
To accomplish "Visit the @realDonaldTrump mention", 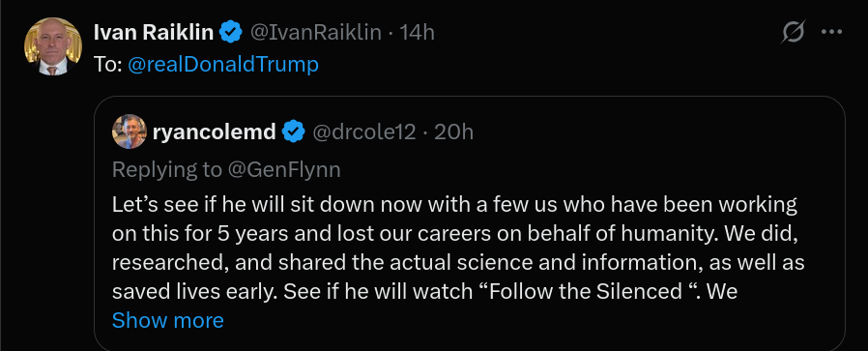I will point(223,65).
